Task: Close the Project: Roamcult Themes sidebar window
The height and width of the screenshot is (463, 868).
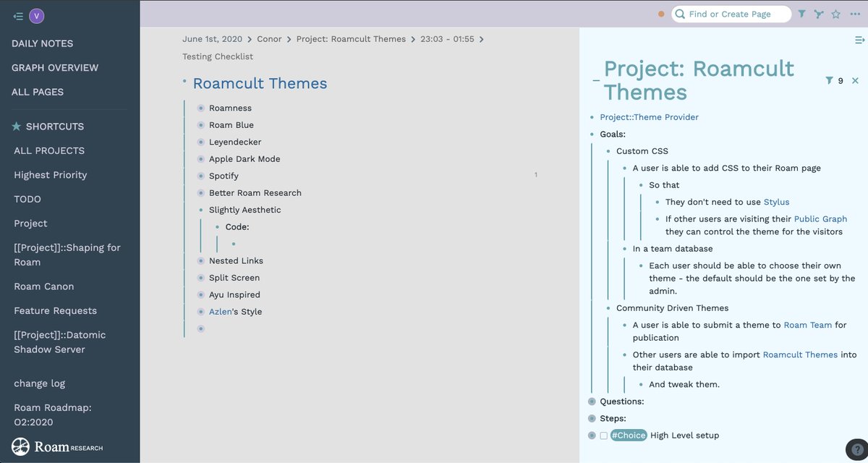Action: (855, 80)
